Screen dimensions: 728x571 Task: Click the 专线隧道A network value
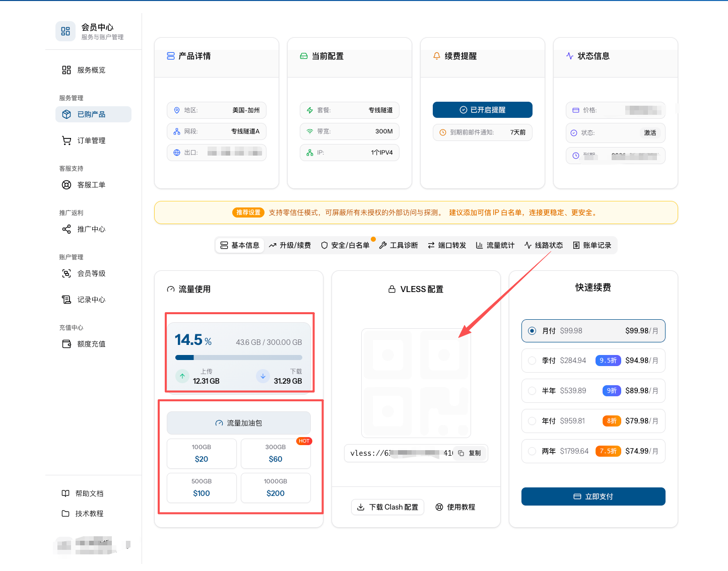(245, 131)
